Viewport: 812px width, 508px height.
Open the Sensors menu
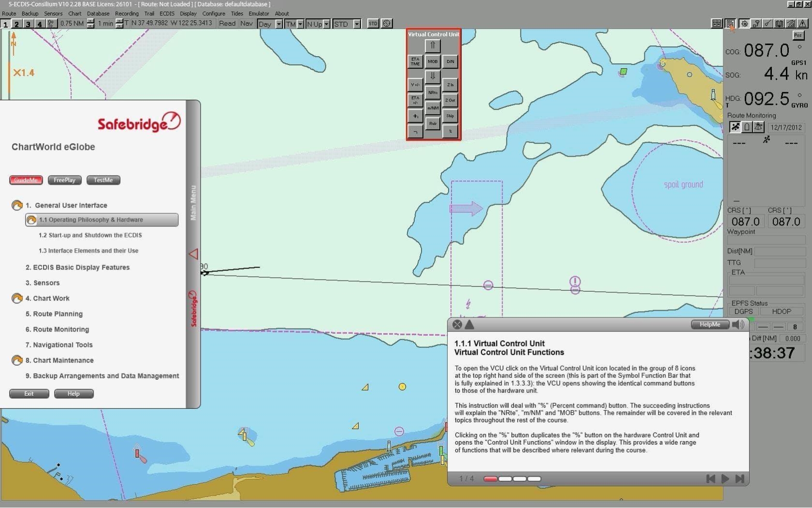pyautogui.click(x=53, y=14)
